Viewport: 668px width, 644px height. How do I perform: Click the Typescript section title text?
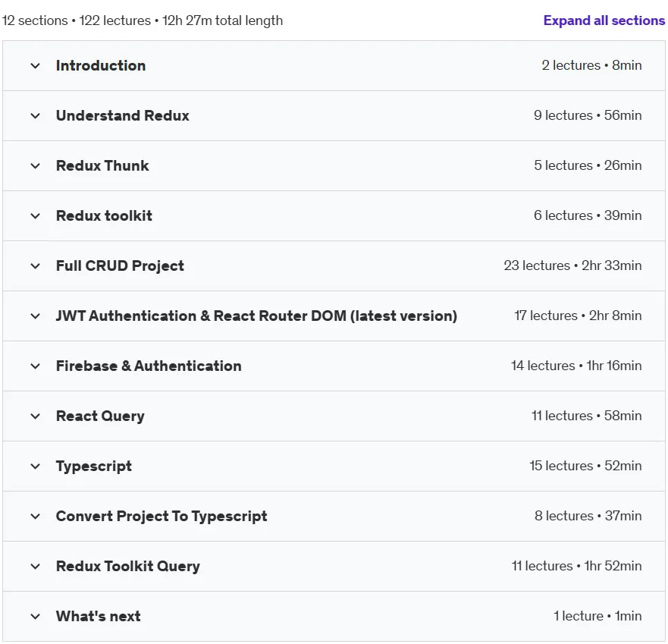coord(94,467)
